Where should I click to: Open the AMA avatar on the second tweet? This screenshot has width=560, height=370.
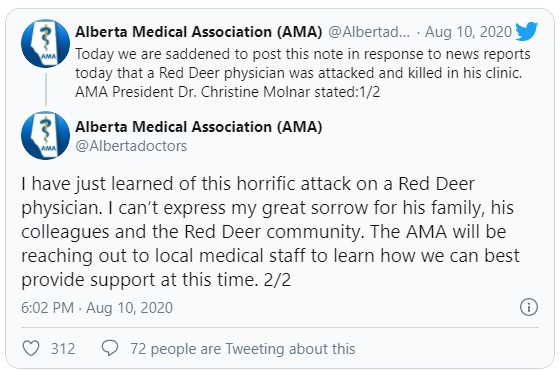pyautogui.click(x=45, y=136)
